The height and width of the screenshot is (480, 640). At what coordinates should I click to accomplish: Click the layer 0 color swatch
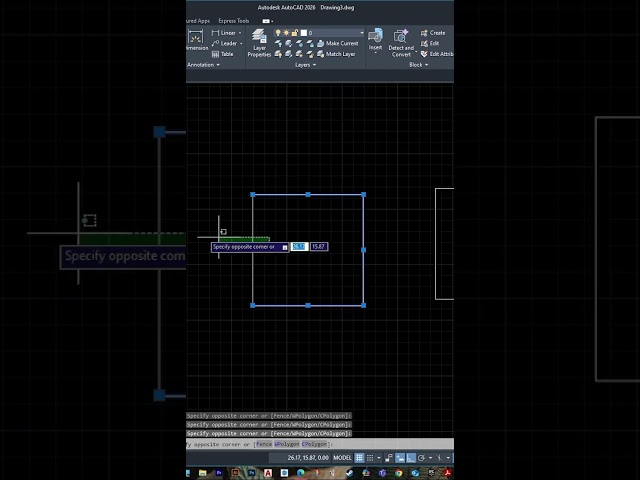point(304,33)
